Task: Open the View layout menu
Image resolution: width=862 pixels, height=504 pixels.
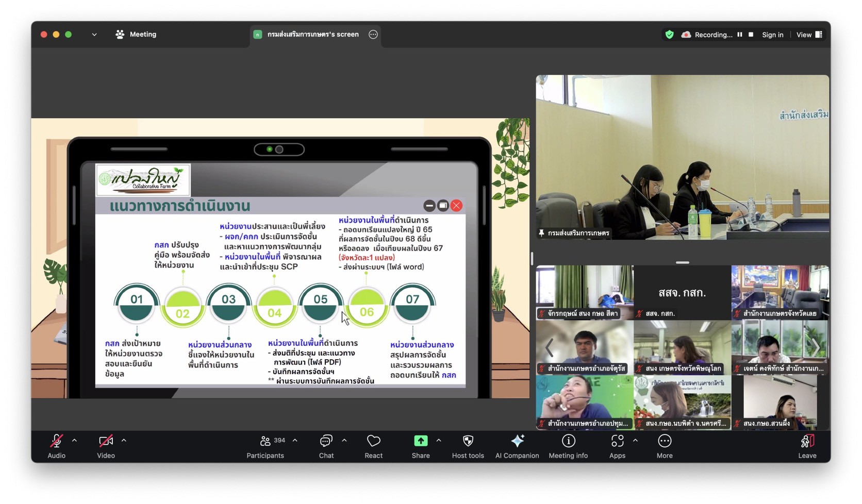Action: [x=809, y=35]
